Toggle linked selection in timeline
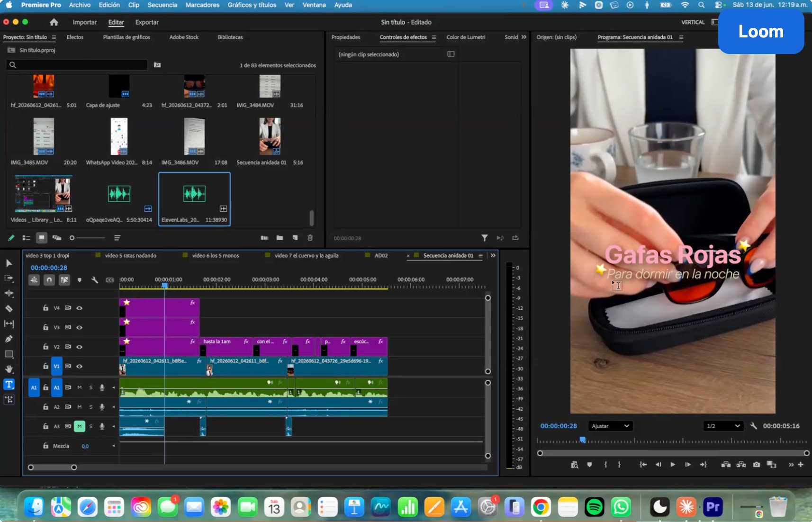This screenshot has height=522, width=812. pos(64,280)
